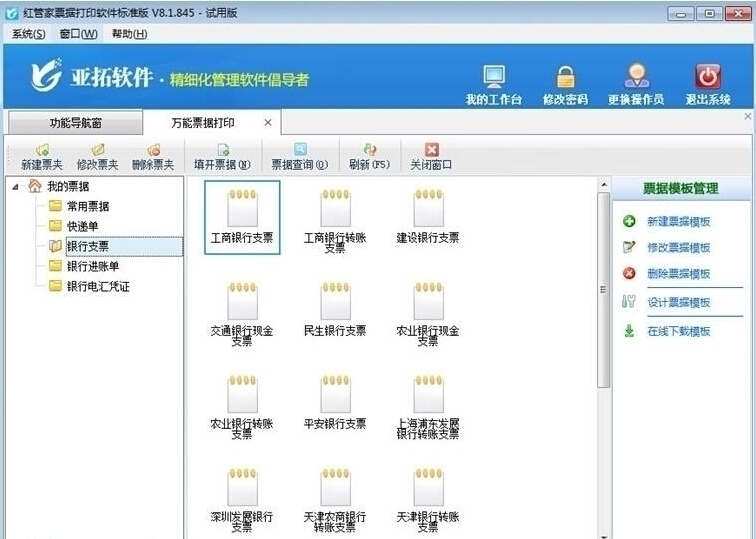Select the 建设银行支票 template thumbnail
The image size is (756, 539).
click(x=428, y=216)
